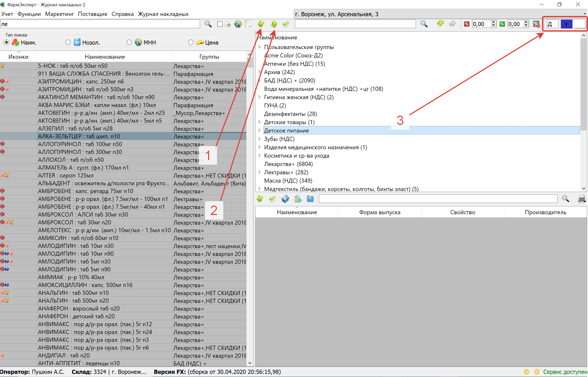Image resolution: width=588 pixels, height=377 pixels.
Task: Select the МНН search type option
Action: 129,42
